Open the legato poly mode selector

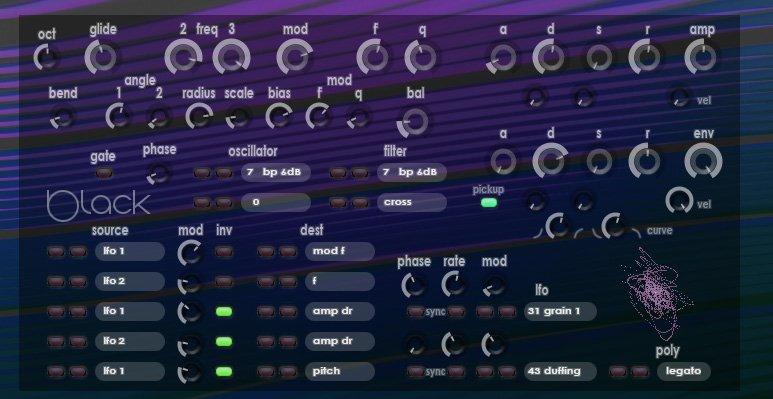point(684,371)
